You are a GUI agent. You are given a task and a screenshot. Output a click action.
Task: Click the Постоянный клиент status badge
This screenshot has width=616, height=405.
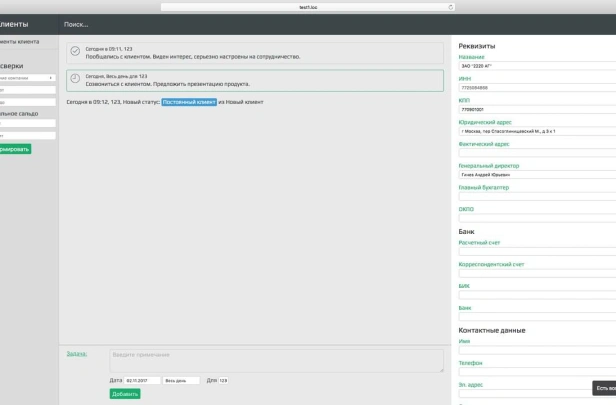188,102
